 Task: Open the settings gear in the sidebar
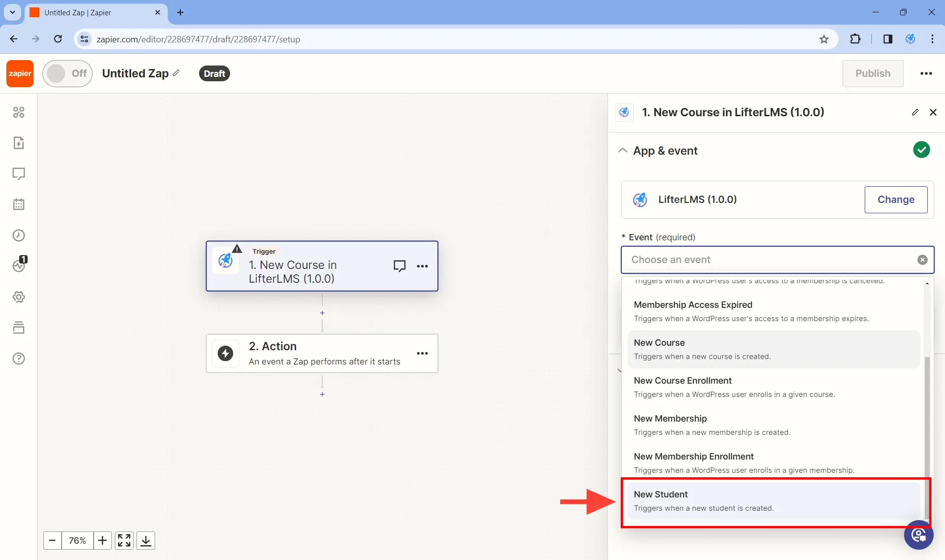tap(19, 296)
